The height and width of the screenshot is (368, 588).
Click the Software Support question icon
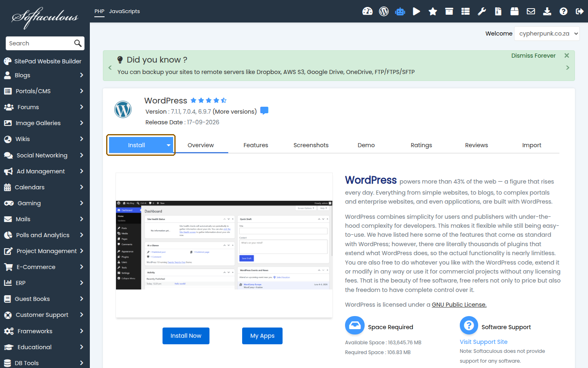(x=469, y=325)
